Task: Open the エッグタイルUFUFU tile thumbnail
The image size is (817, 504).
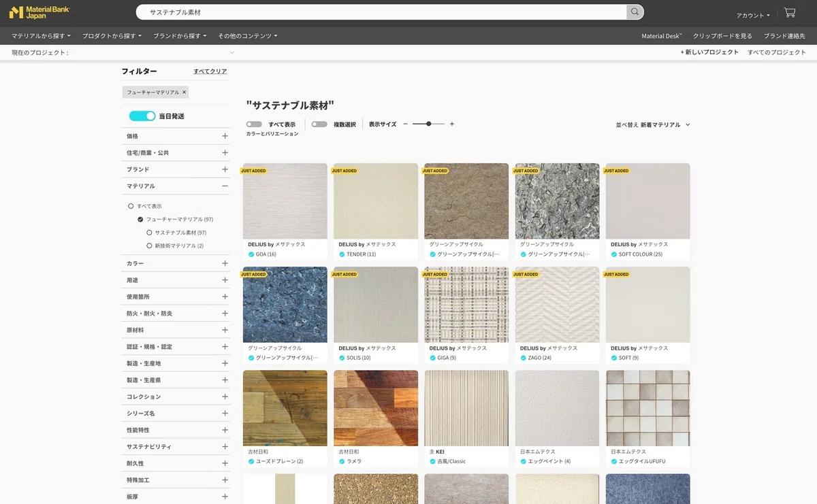Action: (x=648, y=408)
